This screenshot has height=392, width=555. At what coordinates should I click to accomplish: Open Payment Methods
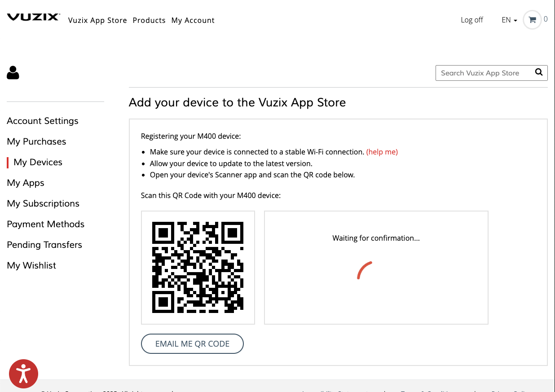(45, 224)
